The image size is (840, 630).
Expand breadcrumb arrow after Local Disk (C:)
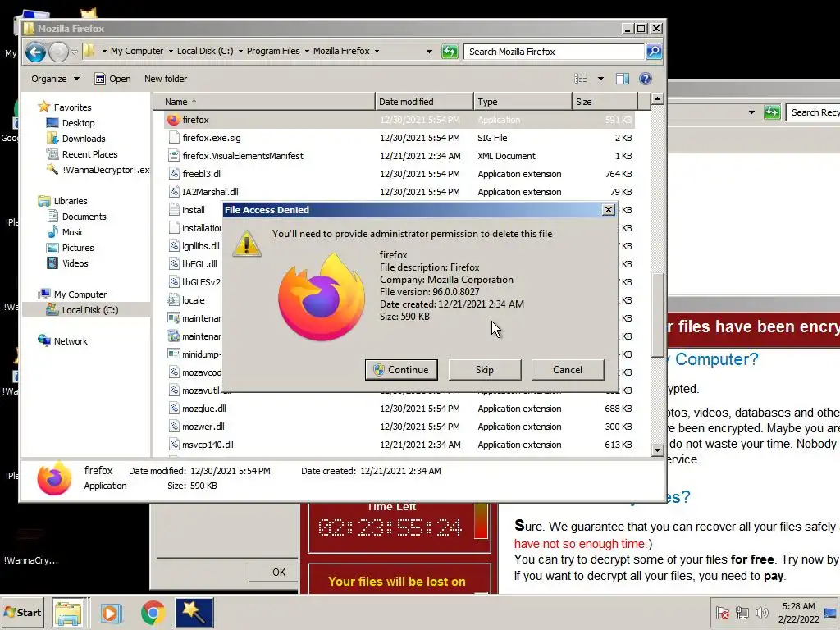click(x=240, y=52)
